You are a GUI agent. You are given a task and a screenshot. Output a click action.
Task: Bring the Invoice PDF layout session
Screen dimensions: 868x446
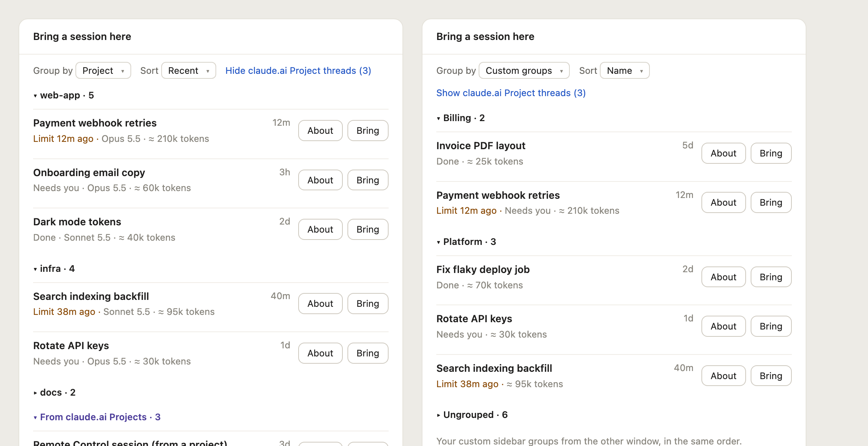771,153
